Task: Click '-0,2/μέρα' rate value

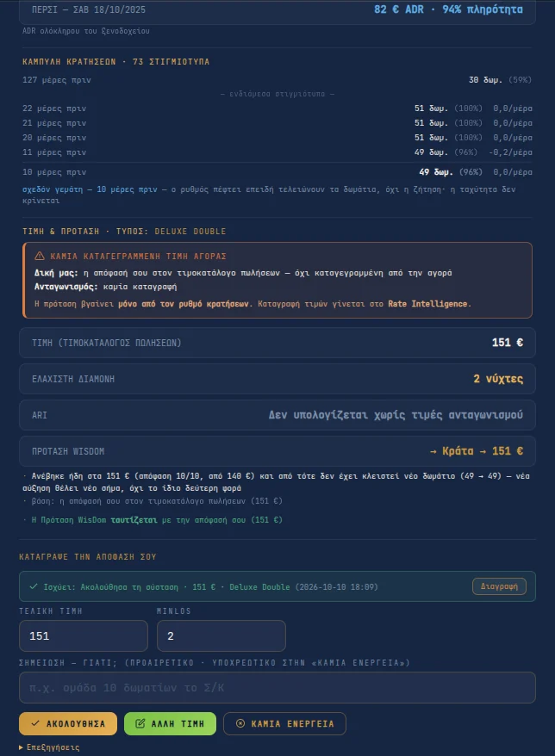Action: [510, 152]
